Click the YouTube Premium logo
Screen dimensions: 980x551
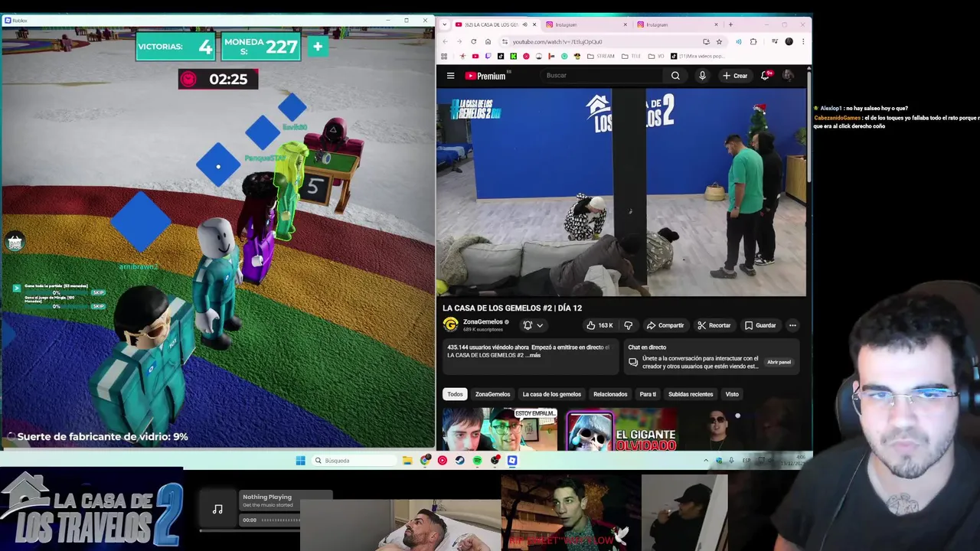(485, 76)
